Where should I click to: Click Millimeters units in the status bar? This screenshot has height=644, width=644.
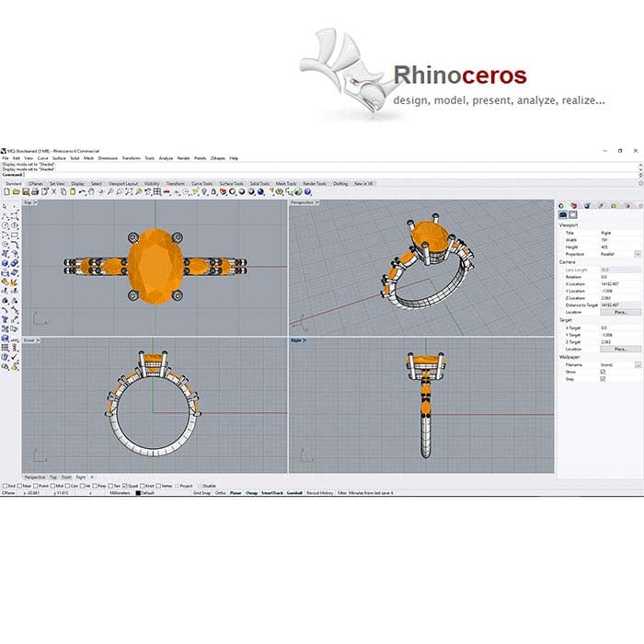(x=120, y=493)
